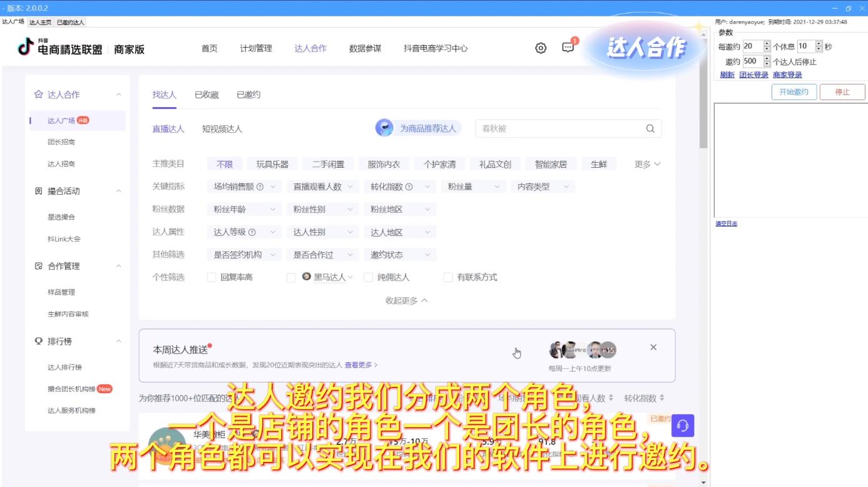Screen dimensions: 868x487
Task: Switch to the 已收藏 tab
Action: (x=206, y=95)
